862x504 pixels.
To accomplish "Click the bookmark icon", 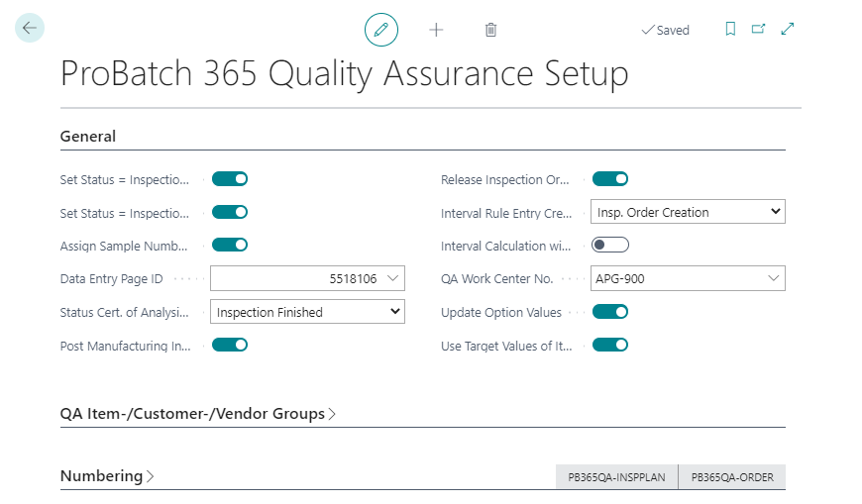I will (x=730, y=29).
